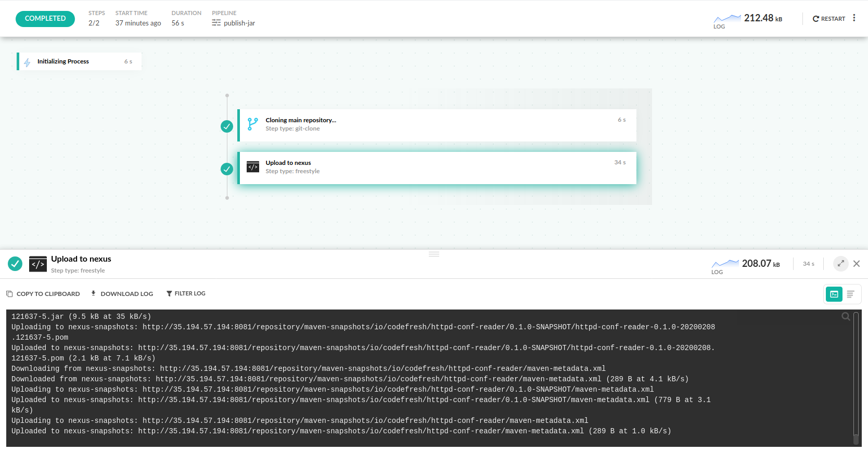Open the Cloning main repository step
This screenshot has height=451, width=868.
coord(437,125)
